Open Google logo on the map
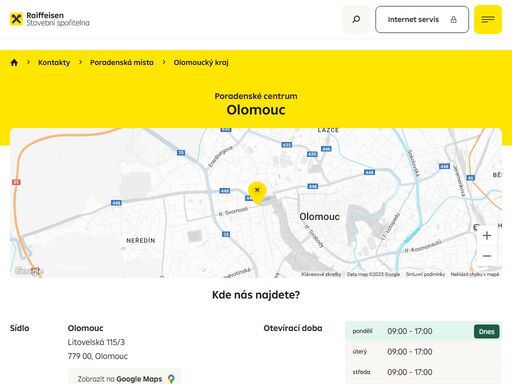512x384 pixels. point(28,271)
